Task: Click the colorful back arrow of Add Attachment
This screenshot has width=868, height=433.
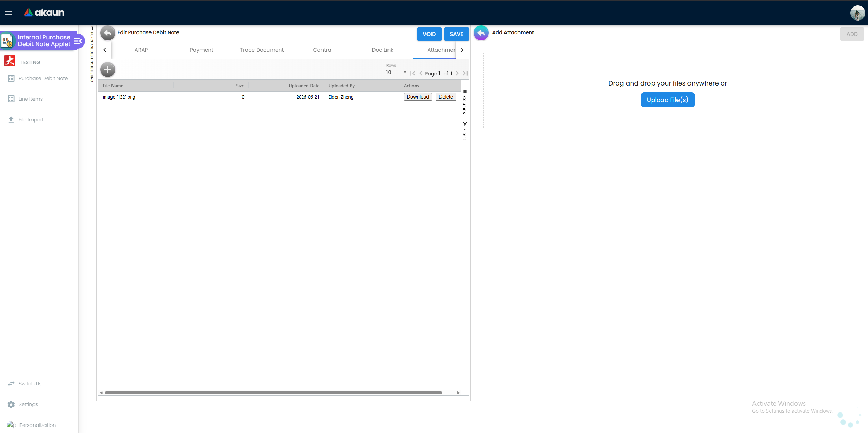Action: (481, 33)
